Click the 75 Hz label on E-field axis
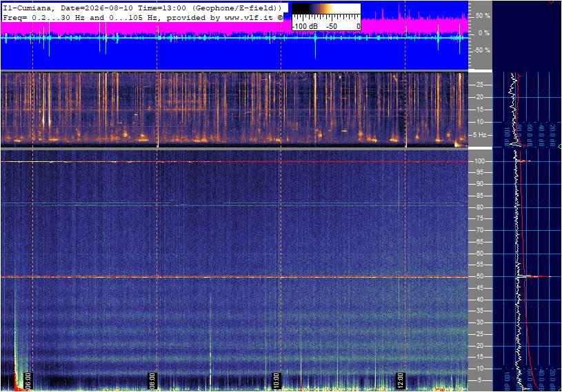This screenshot has width=562, height=392. [479, 218]
